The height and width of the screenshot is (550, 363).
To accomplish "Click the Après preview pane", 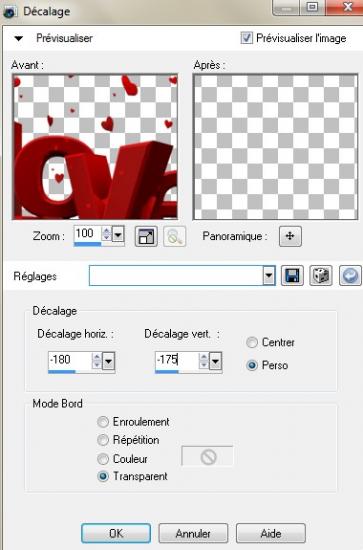I will [x=276, y=147].
